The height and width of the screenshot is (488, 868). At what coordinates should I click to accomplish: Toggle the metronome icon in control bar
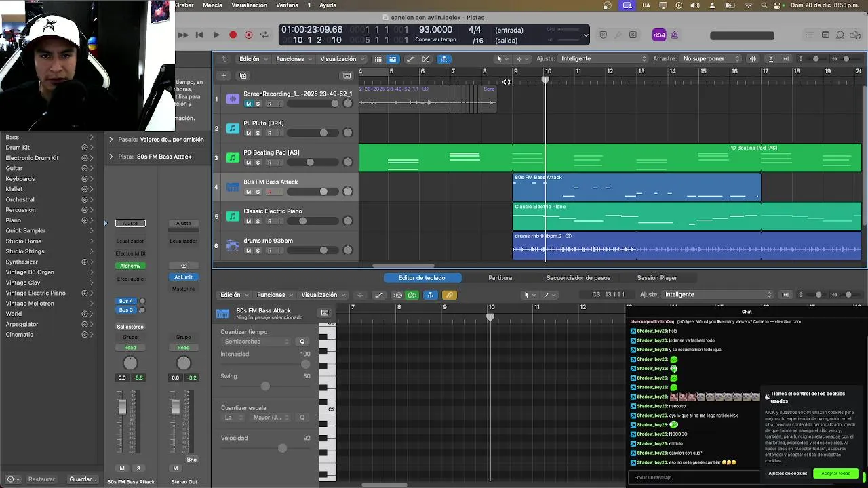(x=674, y=35)
